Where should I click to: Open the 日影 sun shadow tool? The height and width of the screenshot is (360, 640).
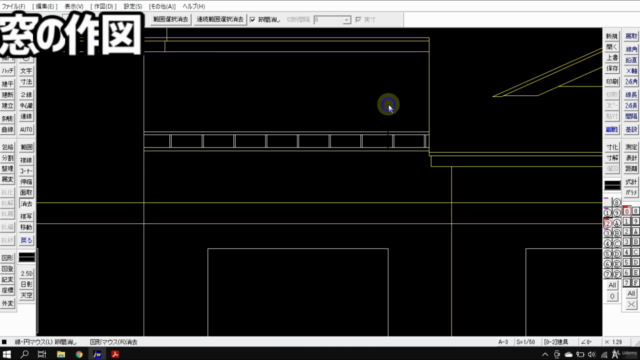pyautogui.click(x=26, y=284)
